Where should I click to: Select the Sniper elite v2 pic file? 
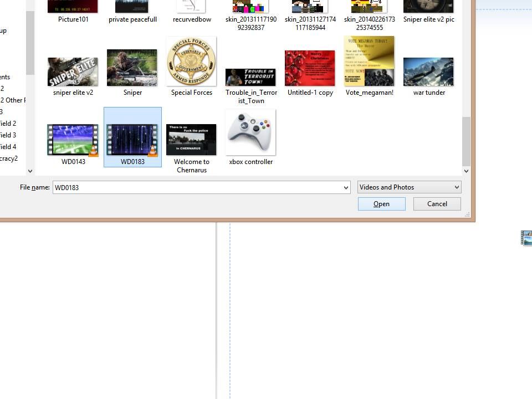click(x=428, y=12)
